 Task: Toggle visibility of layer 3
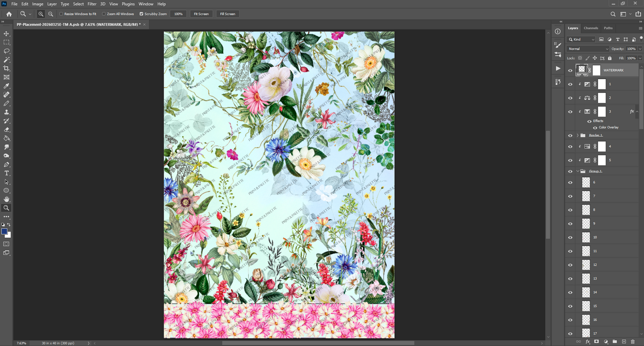coord(570,112)
